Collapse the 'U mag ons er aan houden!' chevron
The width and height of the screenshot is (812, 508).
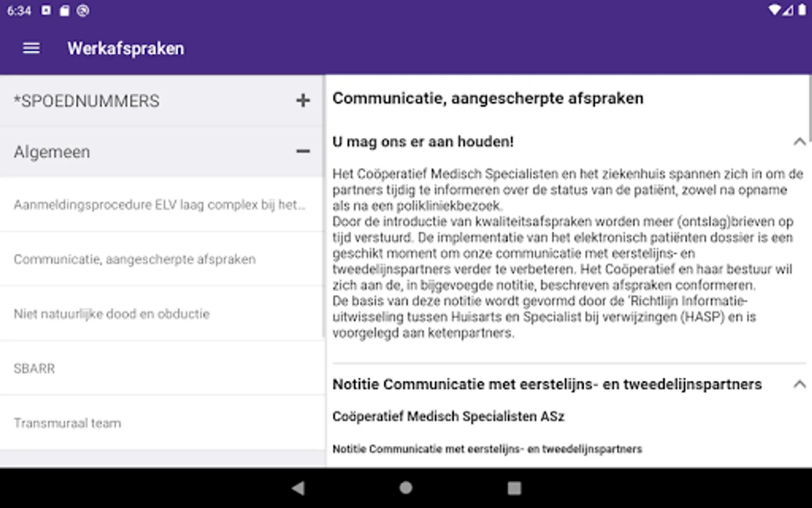[799, 142]
